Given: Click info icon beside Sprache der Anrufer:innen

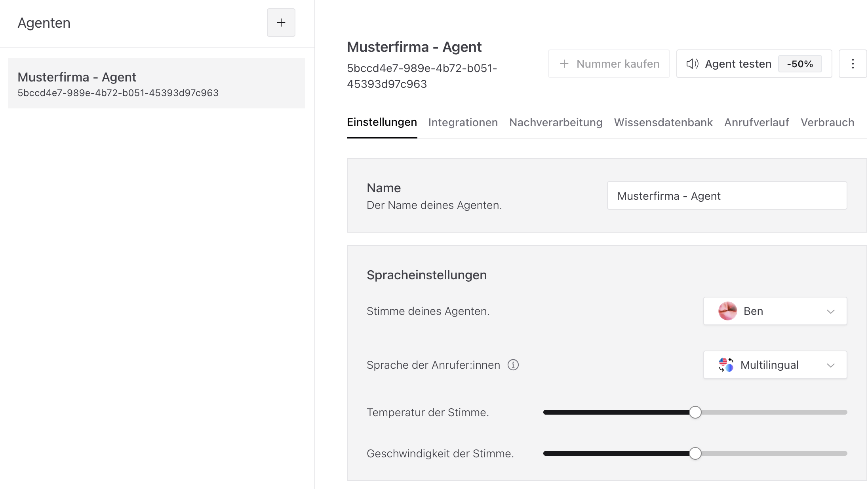Looking at the screenshot, I should click(x=513, y=365).
